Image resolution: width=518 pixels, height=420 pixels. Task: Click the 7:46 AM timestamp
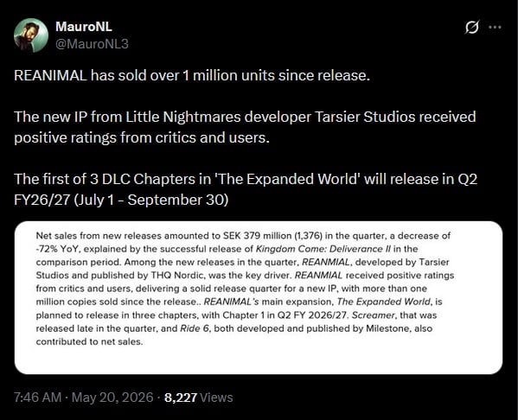38,398
